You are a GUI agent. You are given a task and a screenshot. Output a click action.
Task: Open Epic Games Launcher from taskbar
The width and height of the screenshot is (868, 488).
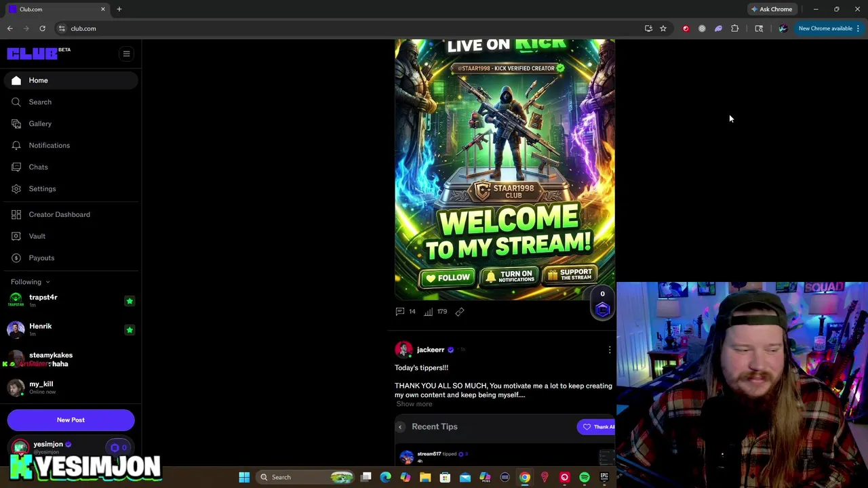[604, 477]
